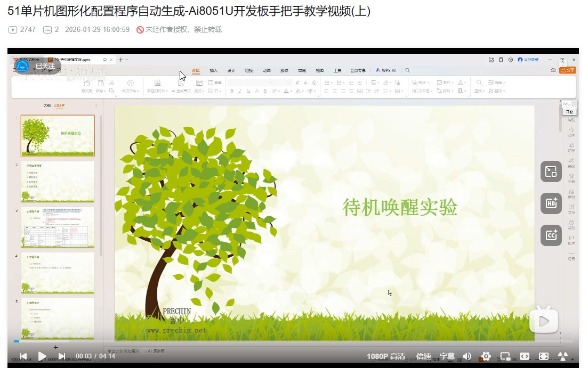Click the 倍速 playback speed button
This screenshot has height=368, width=588.
424,356
